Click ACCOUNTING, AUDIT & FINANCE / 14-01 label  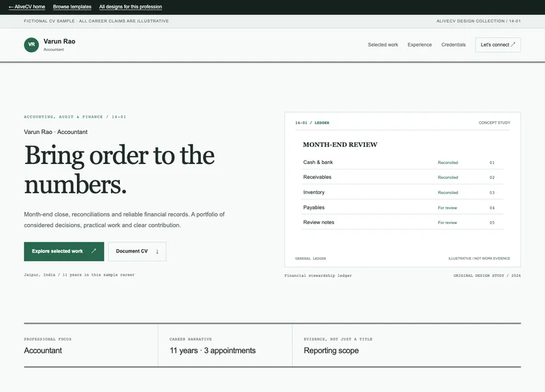(75, 116)
